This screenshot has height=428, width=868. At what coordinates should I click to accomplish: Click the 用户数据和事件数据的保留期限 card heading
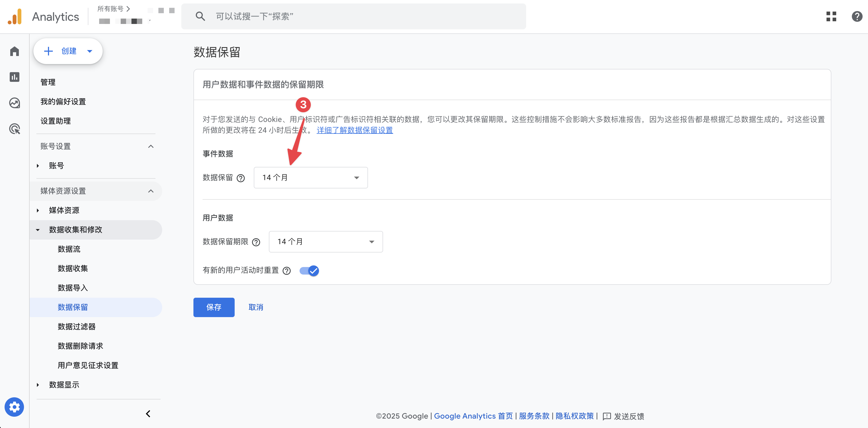(x=263, y=85)
